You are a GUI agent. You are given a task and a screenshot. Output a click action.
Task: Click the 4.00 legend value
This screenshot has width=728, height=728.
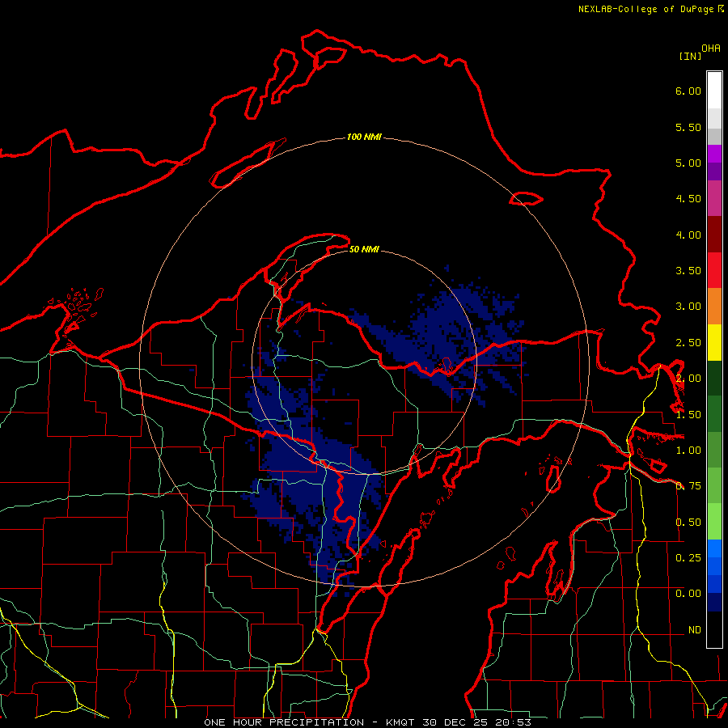(688, 235)
